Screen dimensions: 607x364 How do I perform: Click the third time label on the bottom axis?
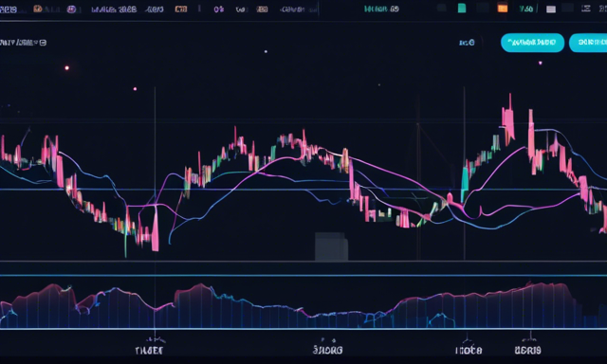coord(469,351)
